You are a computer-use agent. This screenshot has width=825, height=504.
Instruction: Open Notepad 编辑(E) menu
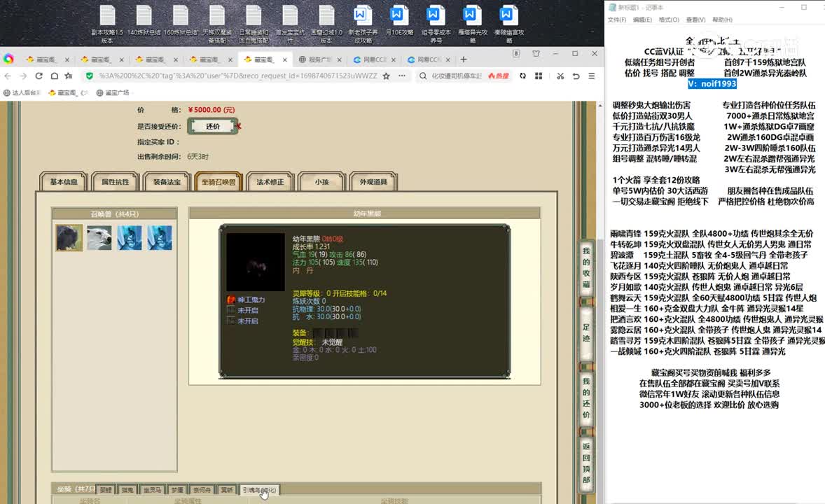tap(642, 20)
